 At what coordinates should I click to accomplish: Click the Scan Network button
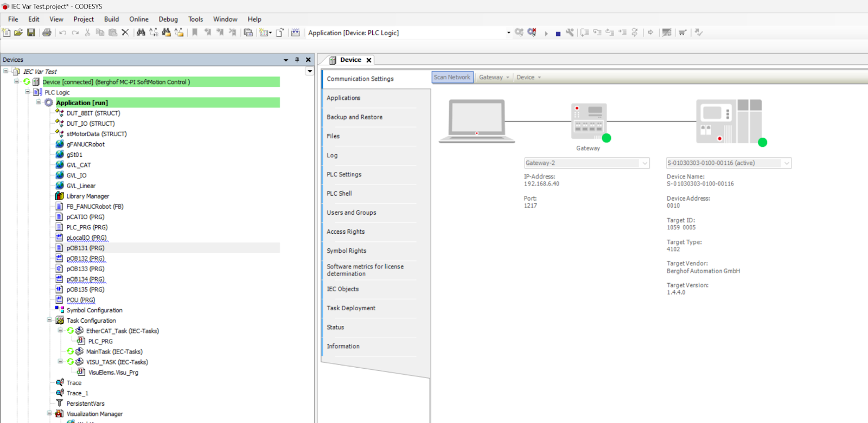[x=452, y=78]
